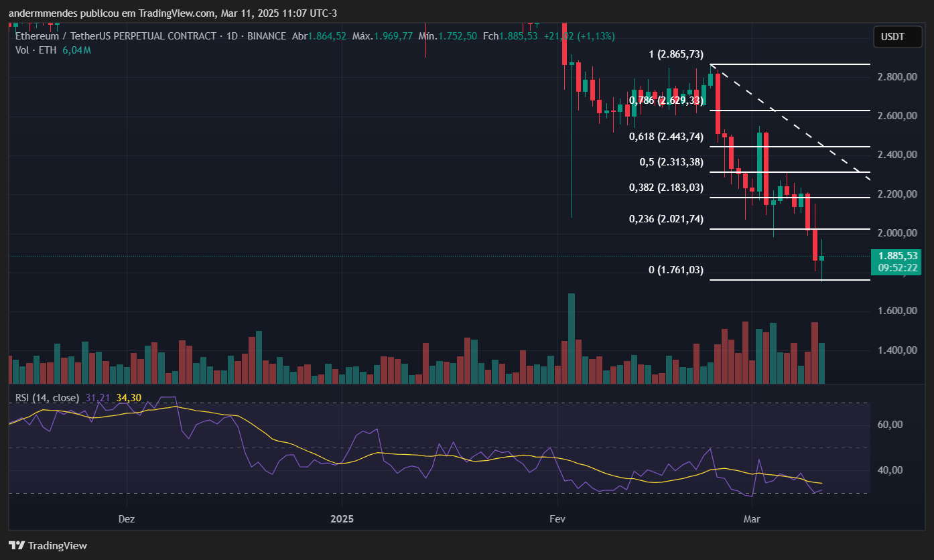The image size is (934, 560).
Task: Click the Fev date axis label
Action: coord(557,519)
